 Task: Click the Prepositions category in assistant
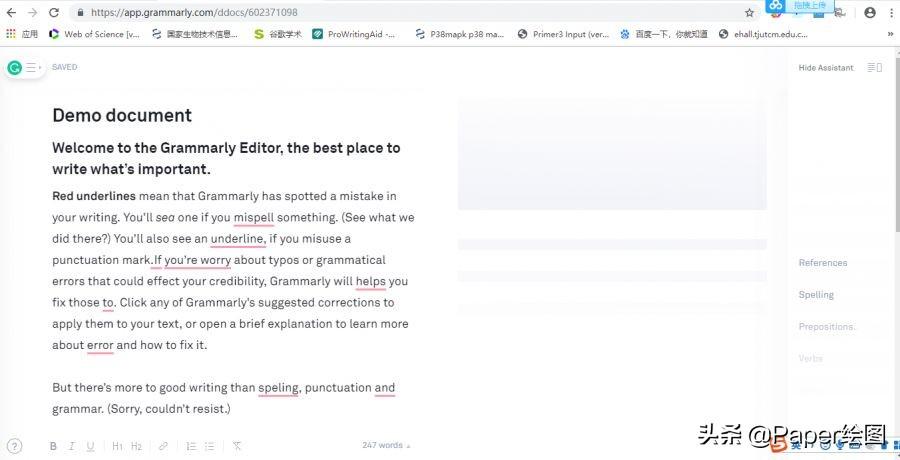click(x=827, y=327)
